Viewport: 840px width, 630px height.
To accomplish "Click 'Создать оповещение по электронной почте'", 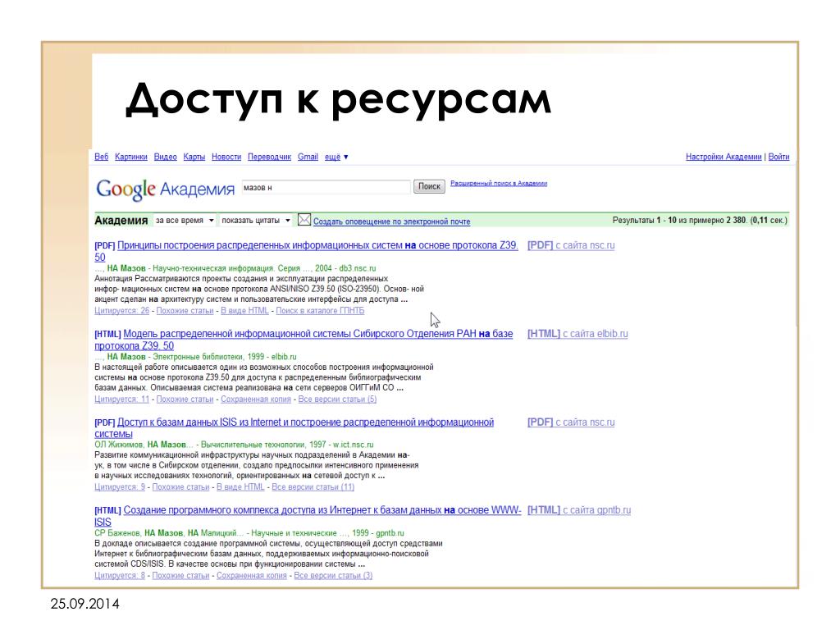I will (x=391, y=221).
